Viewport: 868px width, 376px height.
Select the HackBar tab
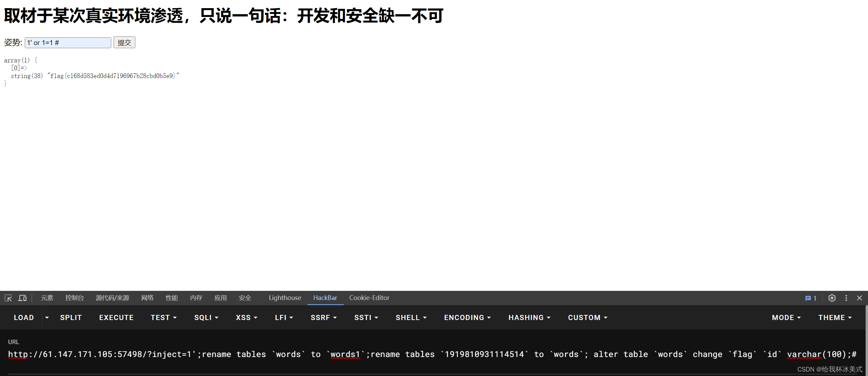[x=325, y=298]
